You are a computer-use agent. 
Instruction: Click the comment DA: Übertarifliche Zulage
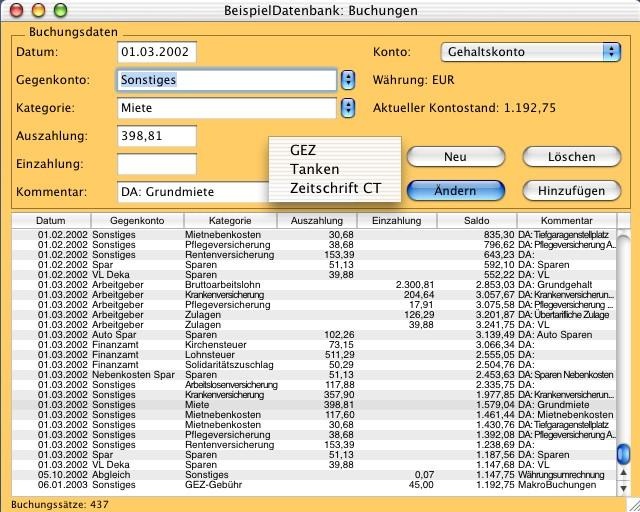click(564, 315)
